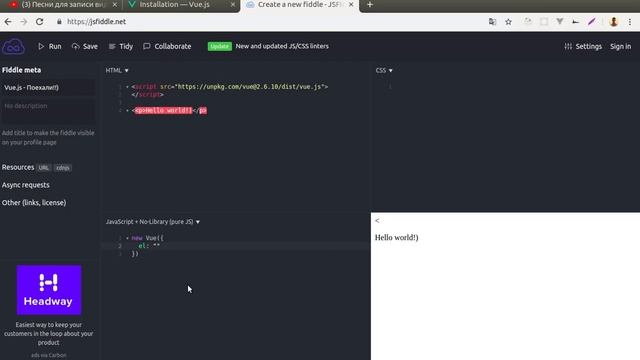The height and width of the screenshot is (360, 640).
Task: Open the New and updated JS/CSS linters notice
Action: click(282, 46)
